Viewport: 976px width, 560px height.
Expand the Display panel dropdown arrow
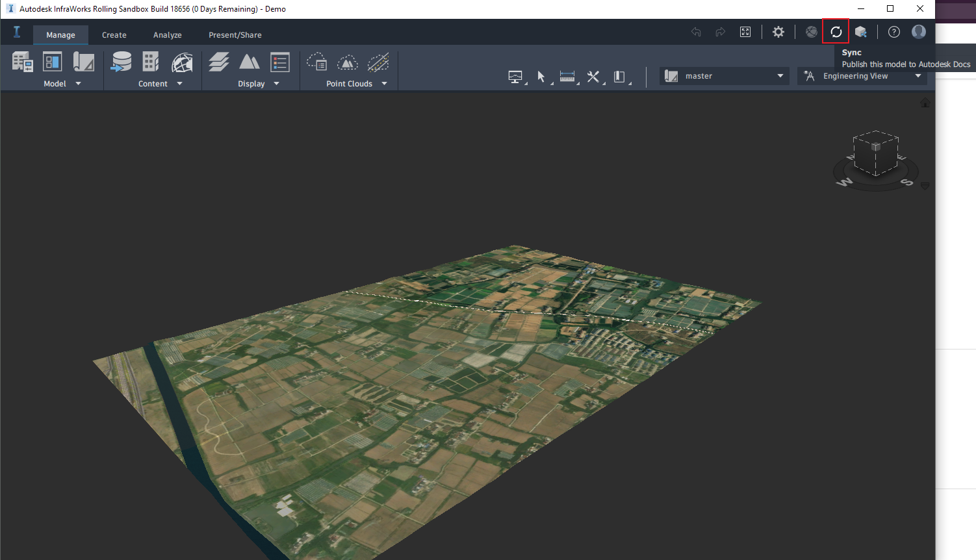pos(276,84)
